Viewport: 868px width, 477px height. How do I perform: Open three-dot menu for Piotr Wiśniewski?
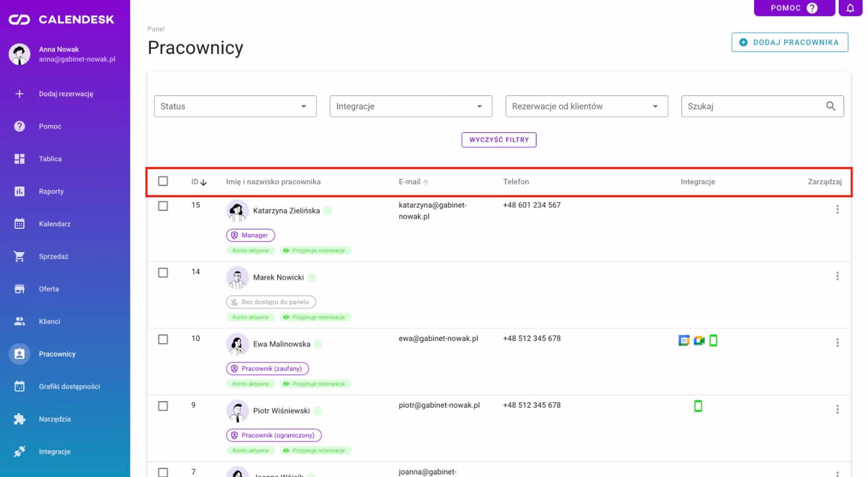837,409
